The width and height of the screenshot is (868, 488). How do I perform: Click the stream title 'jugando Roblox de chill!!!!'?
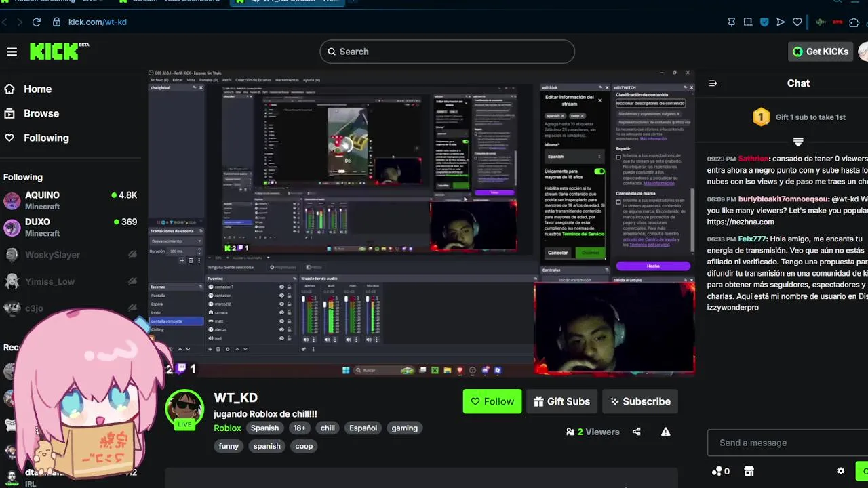[x=265, y=413]
